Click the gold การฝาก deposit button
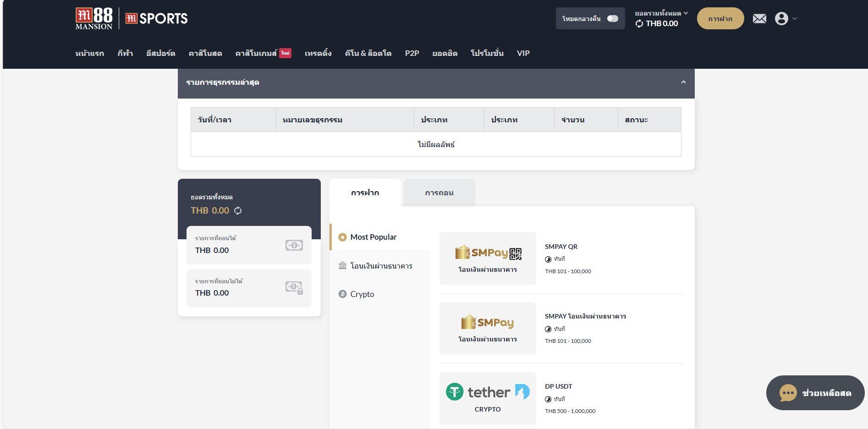Viewport: 868px width, 429px height. click(x=720, y=19)
